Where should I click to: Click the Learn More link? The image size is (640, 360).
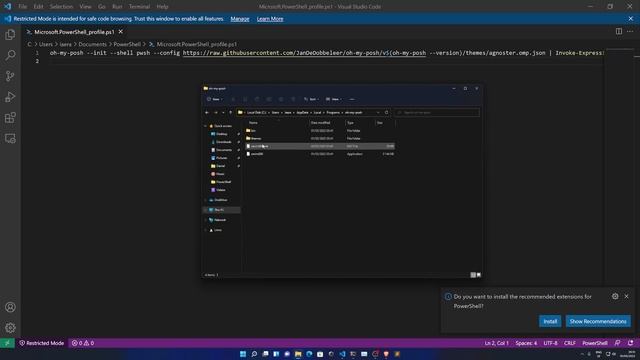pyautogui.click(x=270, y=19)
